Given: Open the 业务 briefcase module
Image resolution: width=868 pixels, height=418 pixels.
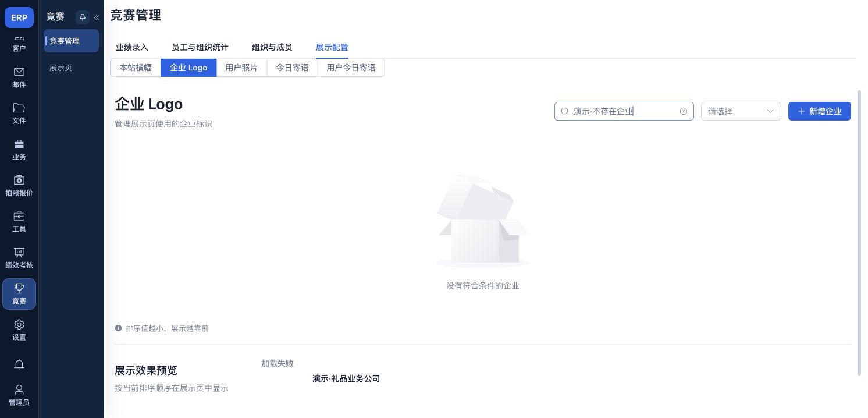Looking at the screenshot, I should pyautogui.click(x=19, y=150).
